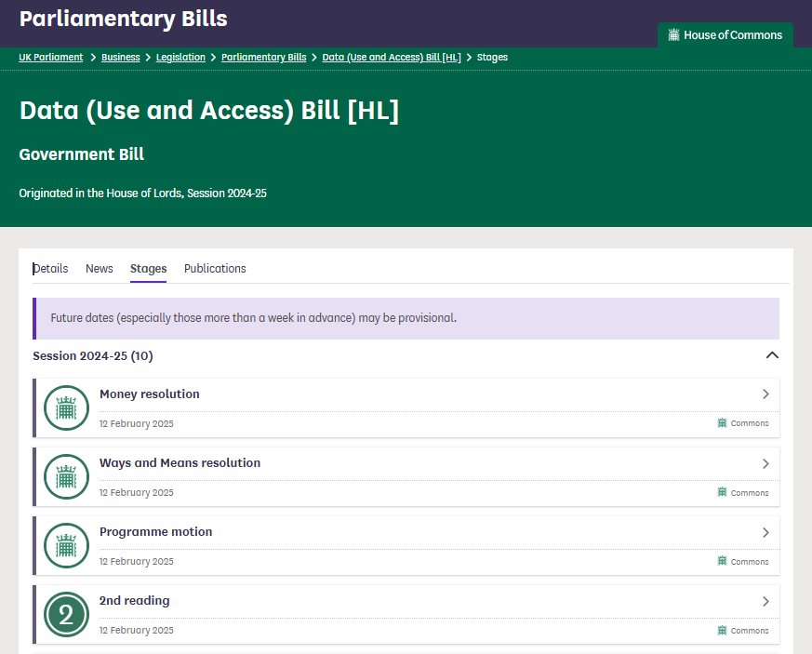Click the small Commons icon in the Ways and Means row
This screenshot has height=654, width=812.
click(722, 492)
